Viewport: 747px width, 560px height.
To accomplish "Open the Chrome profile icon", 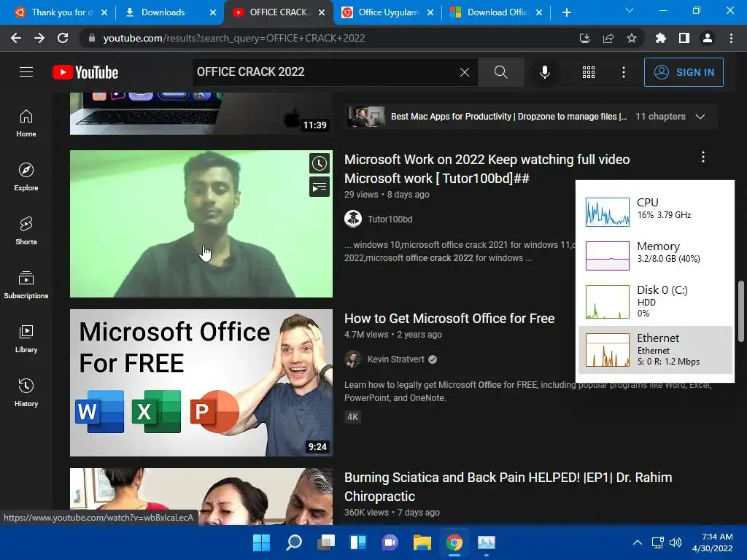I will click(x=708, y=38).
